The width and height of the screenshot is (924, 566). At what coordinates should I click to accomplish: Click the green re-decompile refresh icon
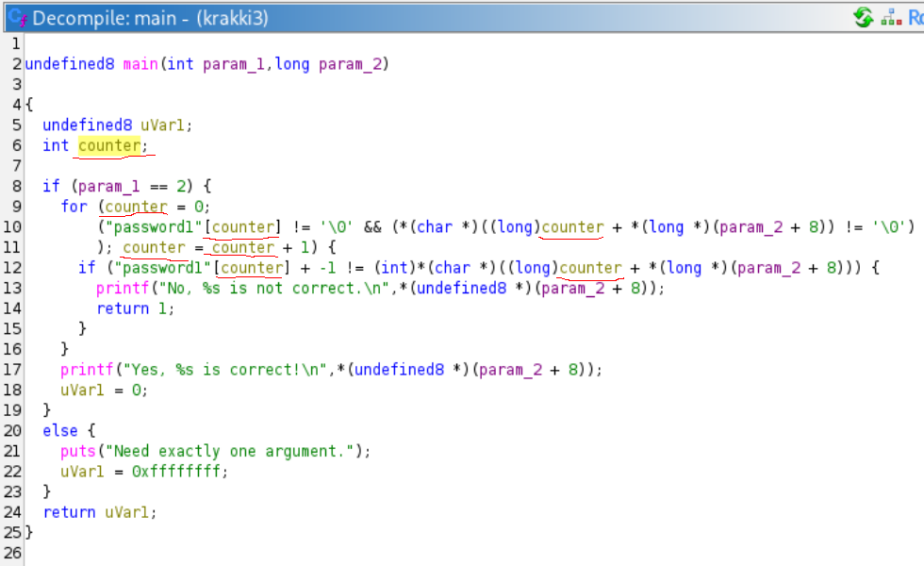pos(863,17)
